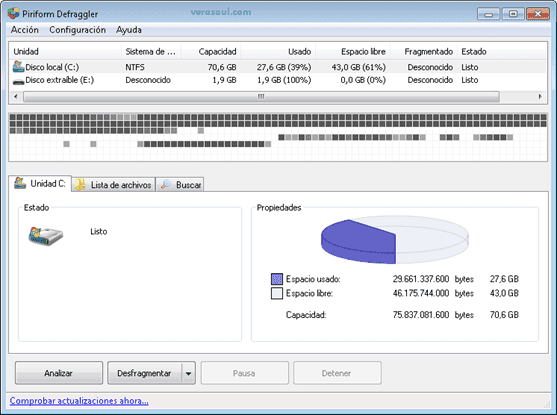The image size is (557, 415).
Task: Click the 46.175.744.000 bytes value
Action: [x=421, y=293]
